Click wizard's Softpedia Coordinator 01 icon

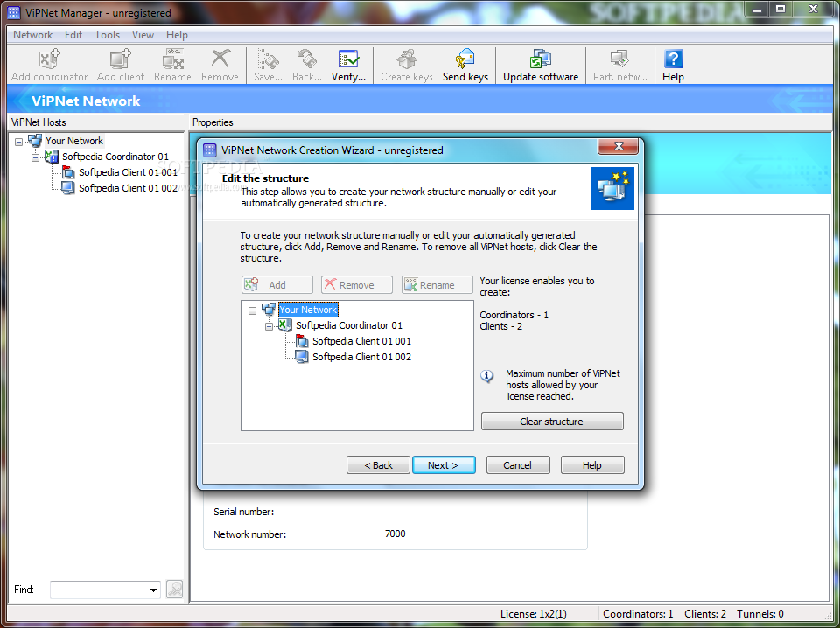[x=285, y=325]
